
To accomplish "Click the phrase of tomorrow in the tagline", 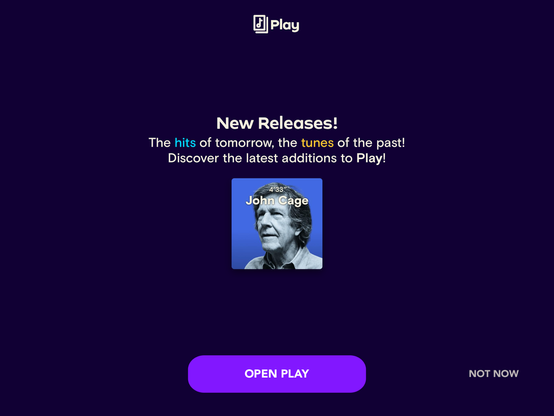I will pyautogui.click(x=236, y=143).
